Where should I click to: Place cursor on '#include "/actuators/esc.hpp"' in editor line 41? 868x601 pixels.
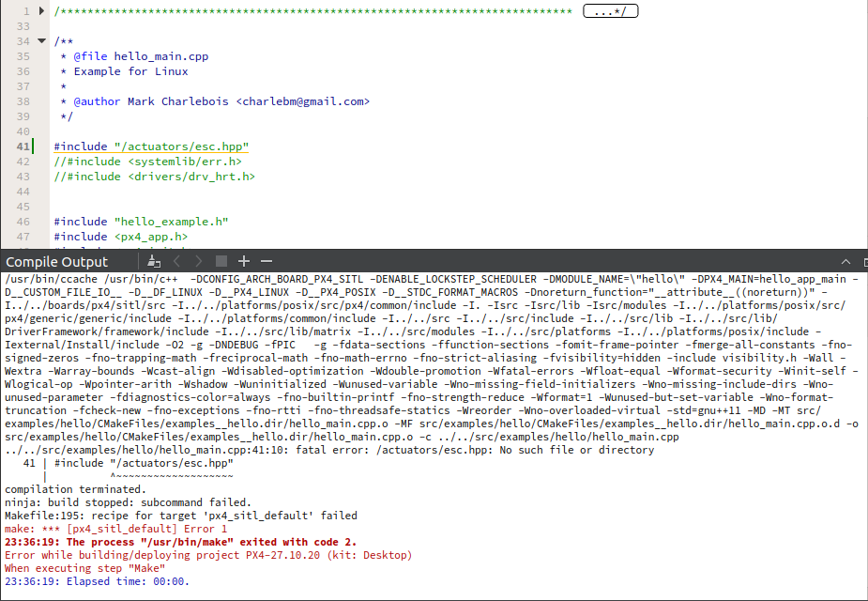point(151,146)
